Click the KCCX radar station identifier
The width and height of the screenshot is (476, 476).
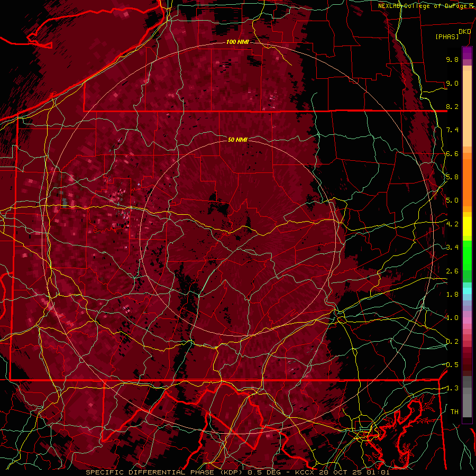[305, 472]
